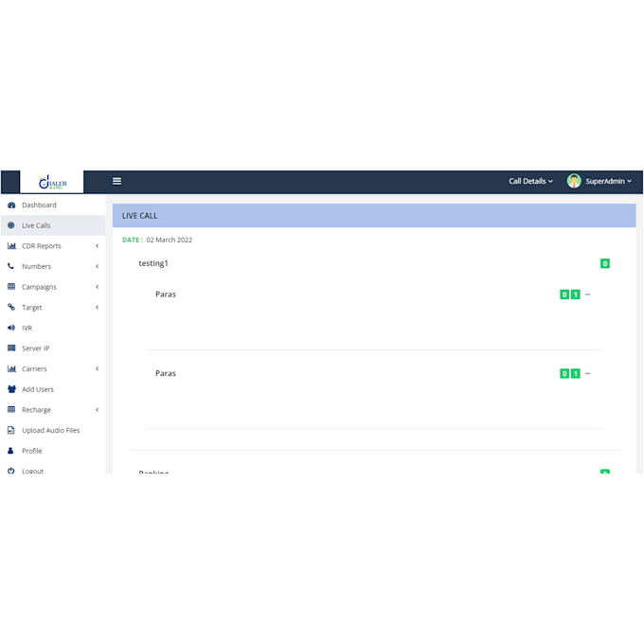Open the Call Details dropdown
The image size is (644, 644).
coord(530,181)
